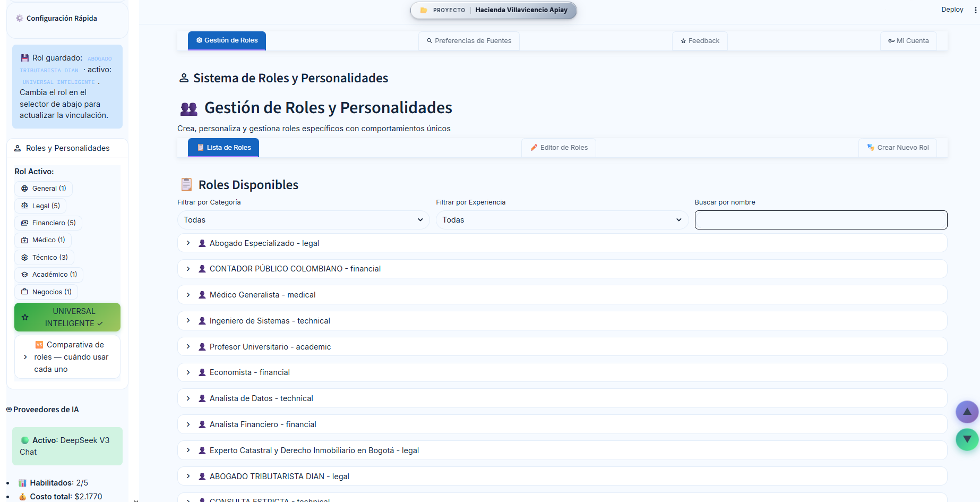Screen dimensions: 980x502
Task: Switch to Preferencias de Fuentes tab
Action: click(x=469, y=41)
